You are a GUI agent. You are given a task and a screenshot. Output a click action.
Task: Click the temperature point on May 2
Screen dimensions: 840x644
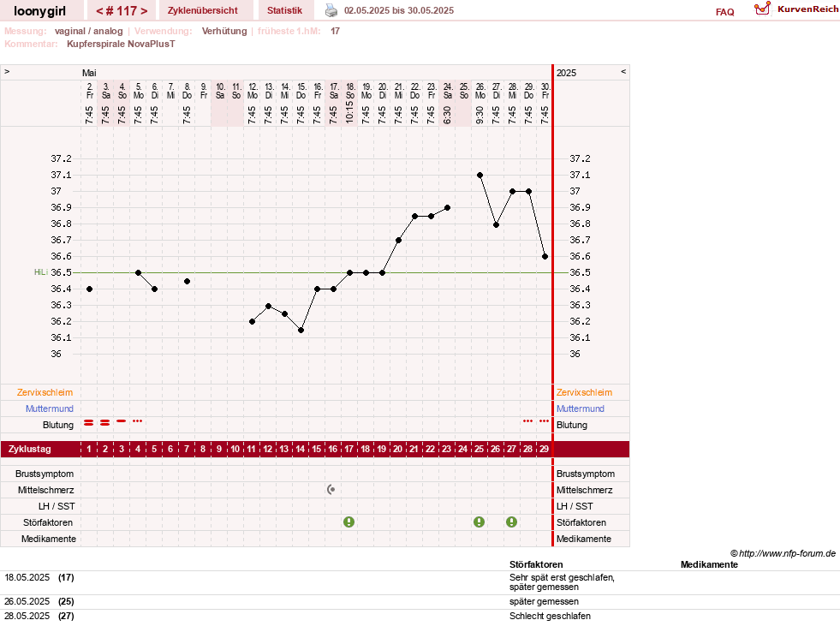pyautogui.click(x=89, y=289)
